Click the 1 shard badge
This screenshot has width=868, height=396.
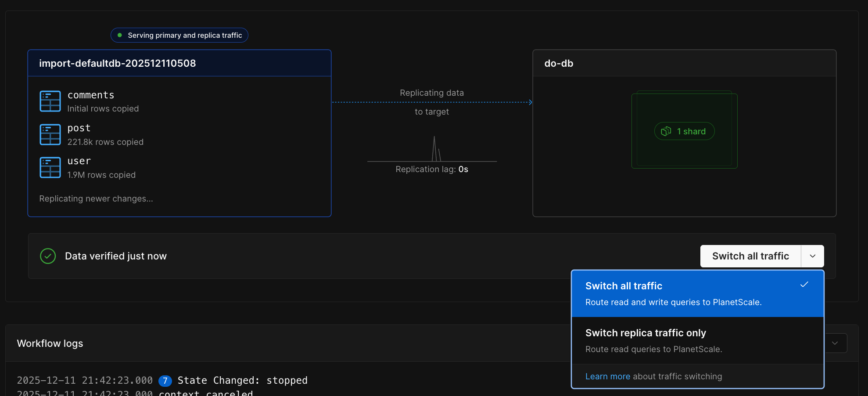(684, 131)
